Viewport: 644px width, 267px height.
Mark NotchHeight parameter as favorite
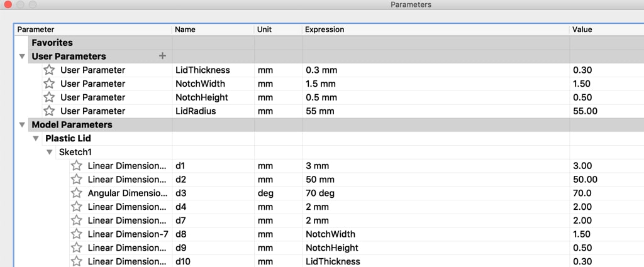[x=49, y=97]
